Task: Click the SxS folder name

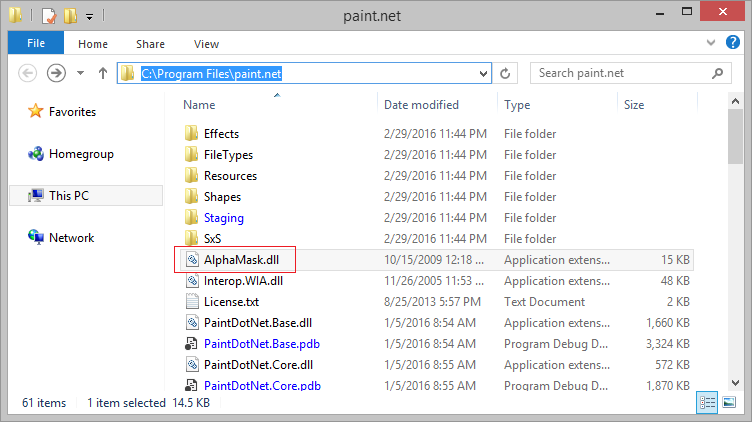Action: pos(212,239)
